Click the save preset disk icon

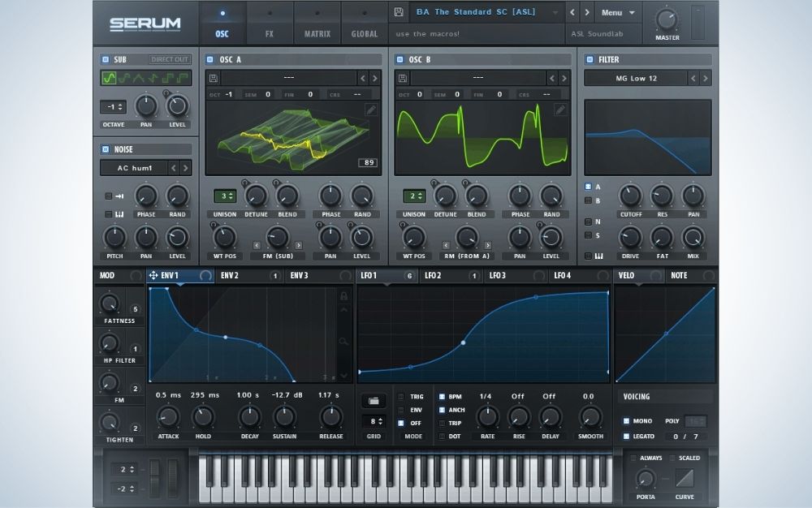pos(398,11)
